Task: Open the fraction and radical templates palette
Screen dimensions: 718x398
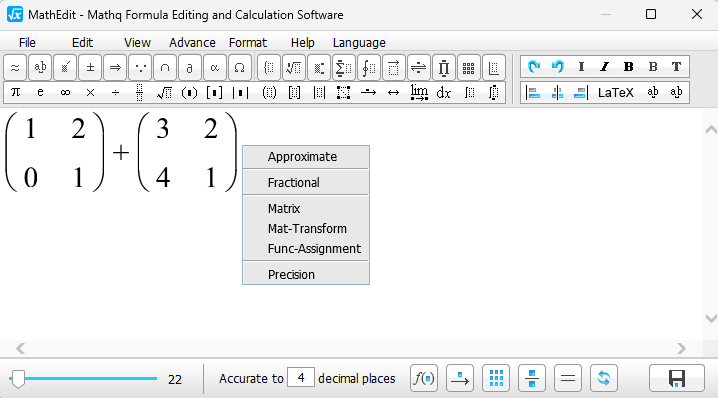Action: tap(294, 68)
